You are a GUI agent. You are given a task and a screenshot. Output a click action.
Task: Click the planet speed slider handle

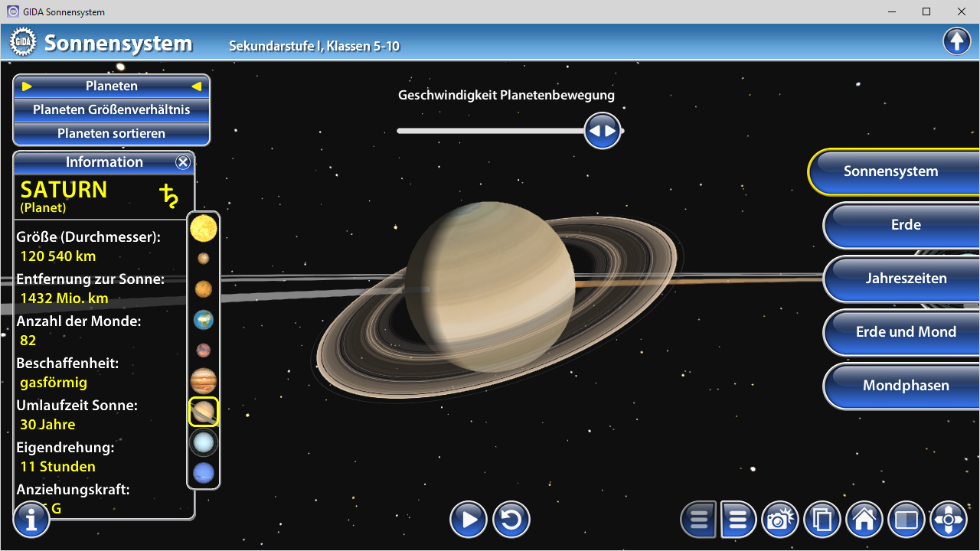602,131
